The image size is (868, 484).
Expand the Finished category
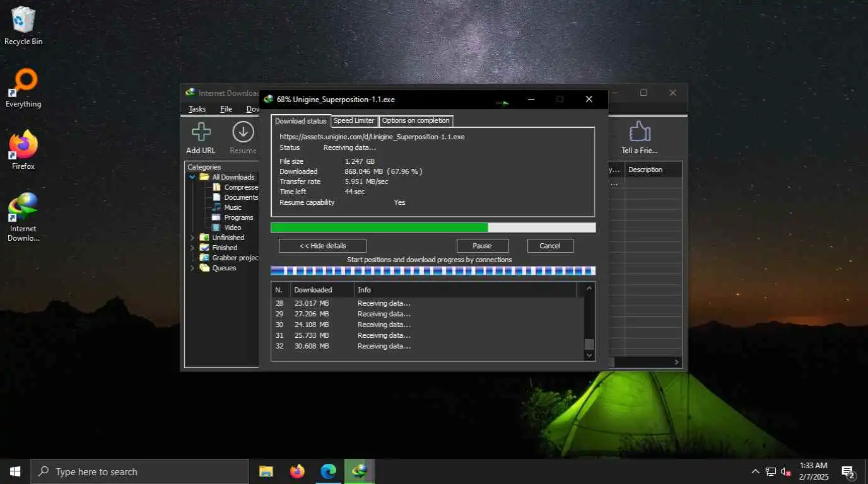[192, 248]
